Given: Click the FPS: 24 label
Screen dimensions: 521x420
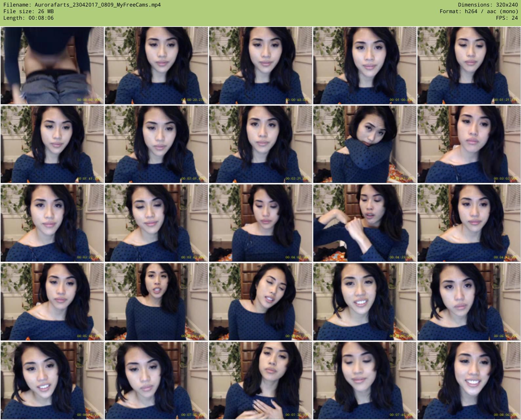Looking at the screenshot, I should 507,18.
